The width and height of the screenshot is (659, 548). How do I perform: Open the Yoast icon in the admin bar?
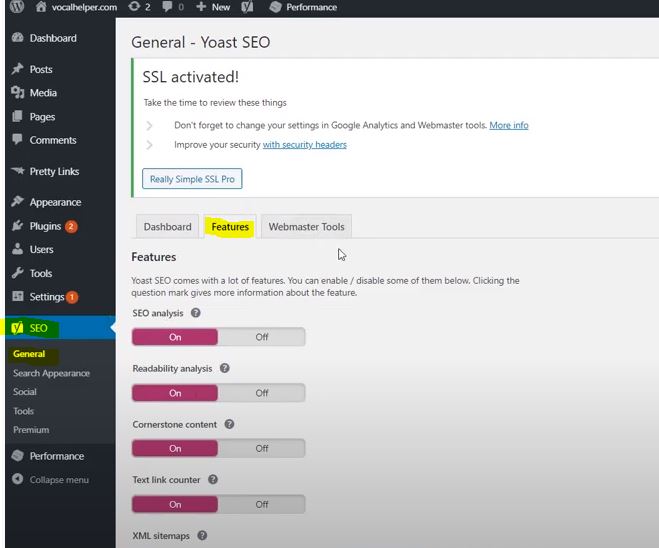tap(247, 7)
